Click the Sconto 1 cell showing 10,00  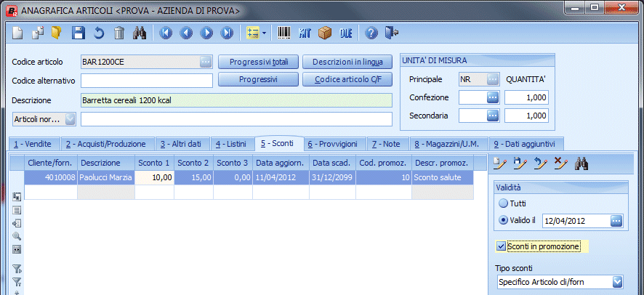[x=154, y=178]
